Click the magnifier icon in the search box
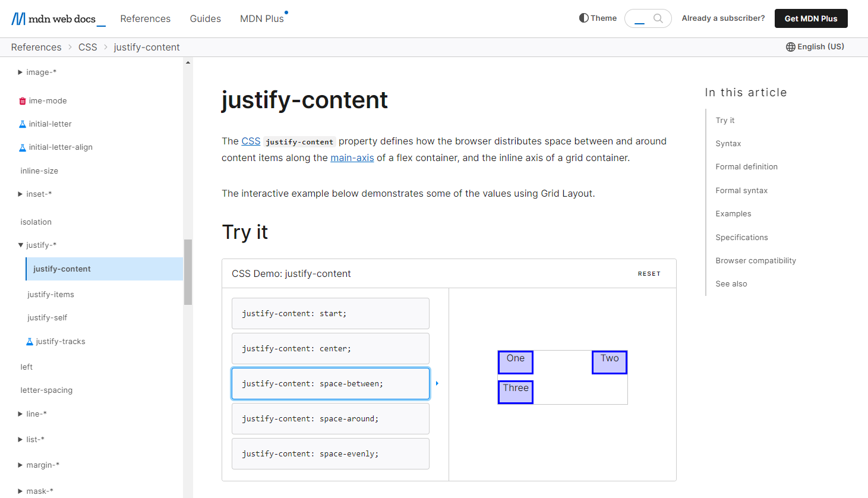Image resolution: width=868 pixels, height=498 pixels. click(x=659, y=18)
